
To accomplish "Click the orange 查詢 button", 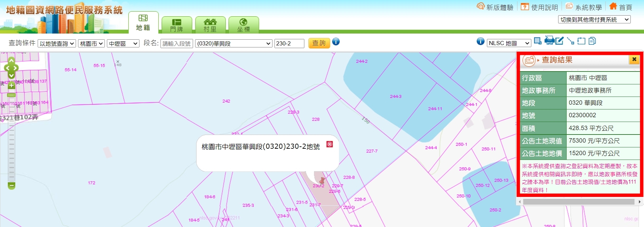I will (319, 43).
